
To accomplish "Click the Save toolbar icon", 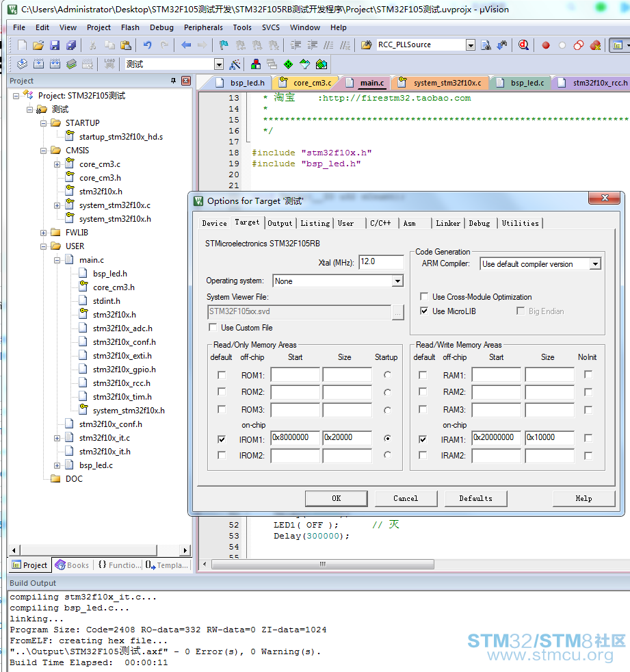I will (x=55, y=45).
